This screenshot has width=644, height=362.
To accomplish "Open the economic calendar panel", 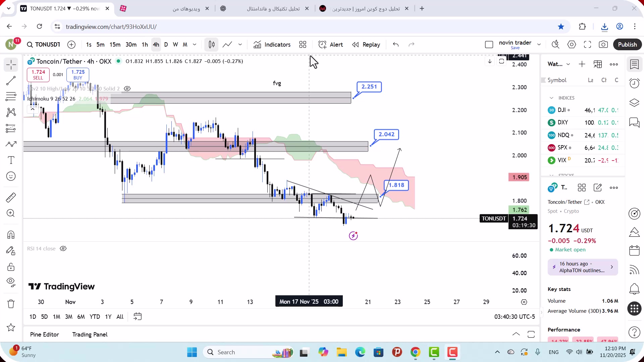I will [x=634, y=251].
